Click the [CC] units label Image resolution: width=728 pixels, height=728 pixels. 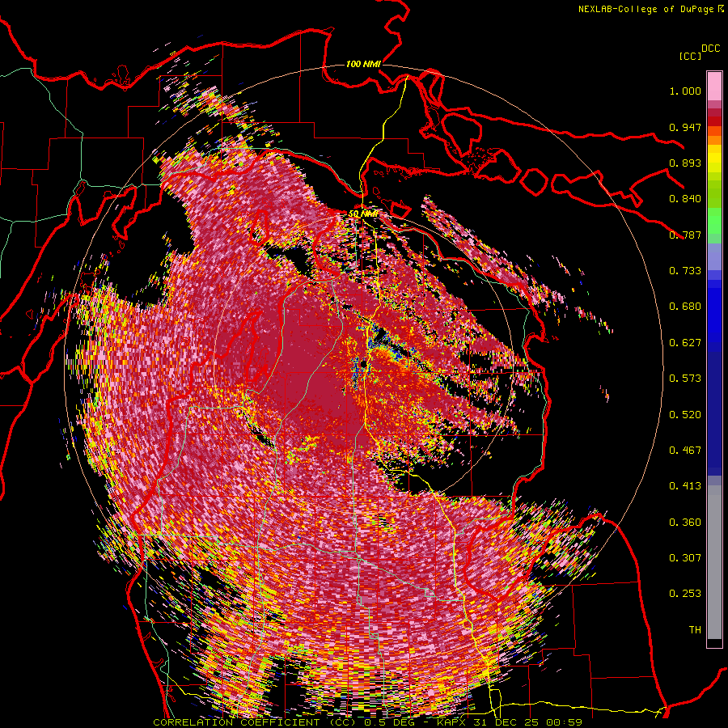point(691,56)
